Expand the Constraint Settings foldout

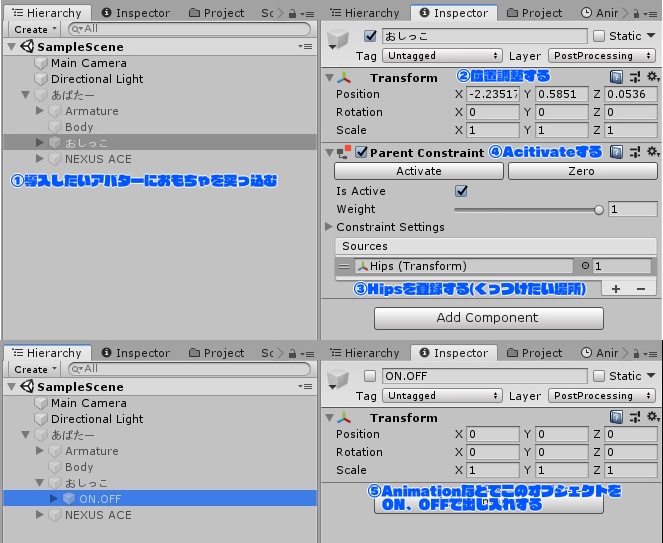tap(329, 227)
